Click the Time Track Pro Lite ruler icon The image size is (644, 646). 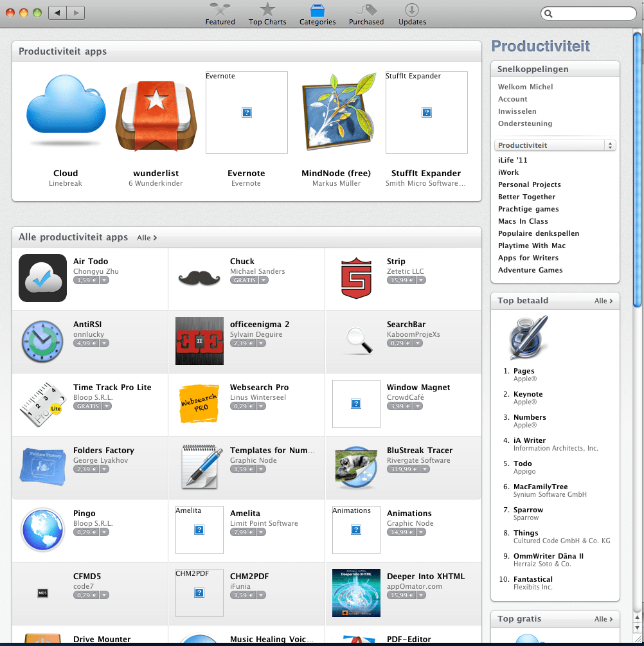tap(42, 404)
